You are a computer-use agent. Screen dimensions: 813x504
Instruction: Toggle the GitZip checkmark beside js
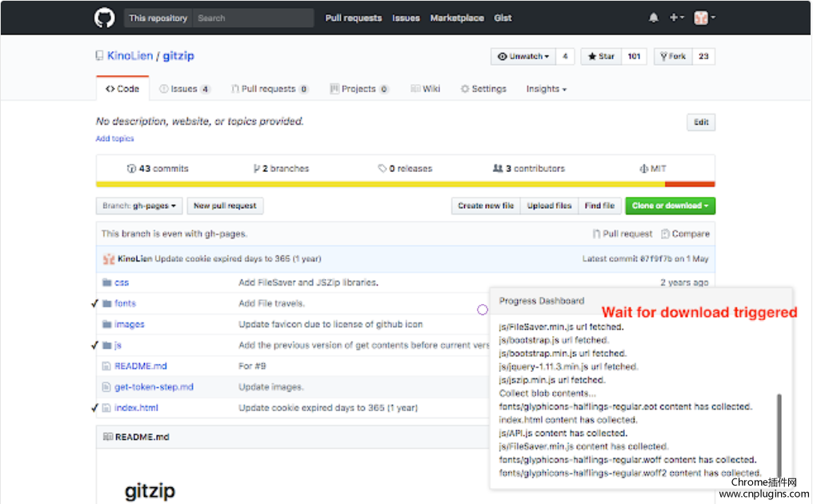click(94, 346)
